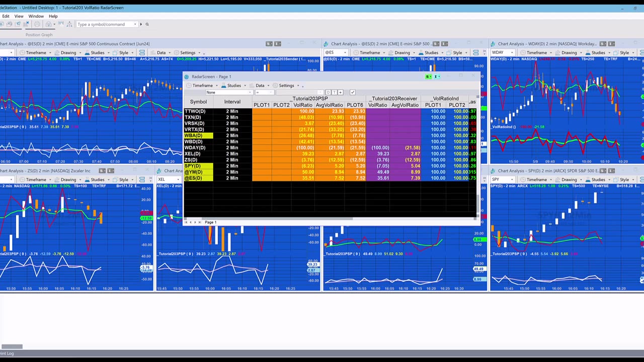
Task: Click the Style icon in WDAY chart toolbar
Action: point(616,53)
